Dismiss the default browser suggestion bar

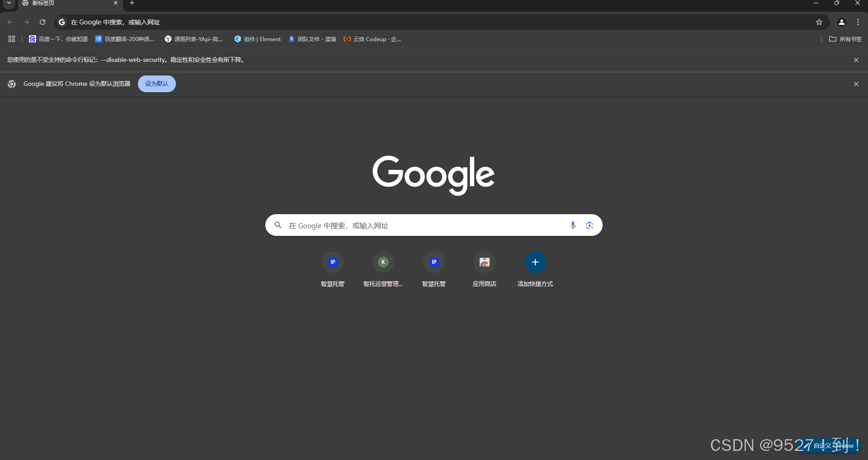[x=856, y=84]
